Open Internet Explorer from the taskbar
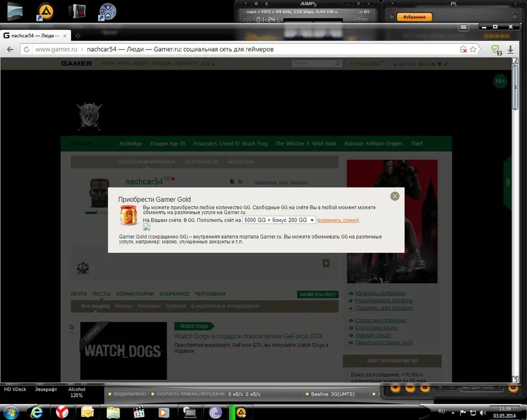 point(36,412)
